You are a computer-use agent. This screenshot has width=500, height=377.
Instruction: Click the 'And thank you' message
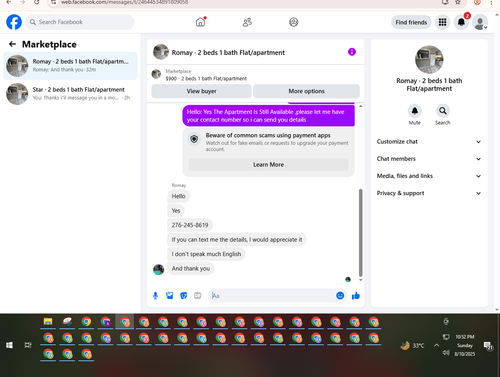point(191,268)
